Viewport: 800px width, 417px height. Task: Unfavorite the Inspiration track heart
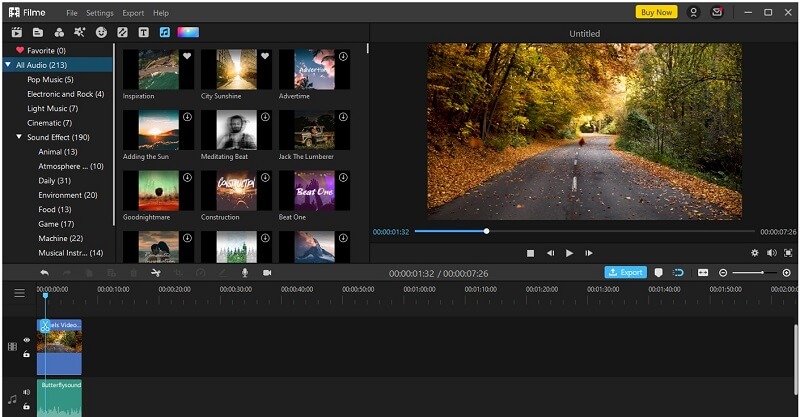point(187,56)
